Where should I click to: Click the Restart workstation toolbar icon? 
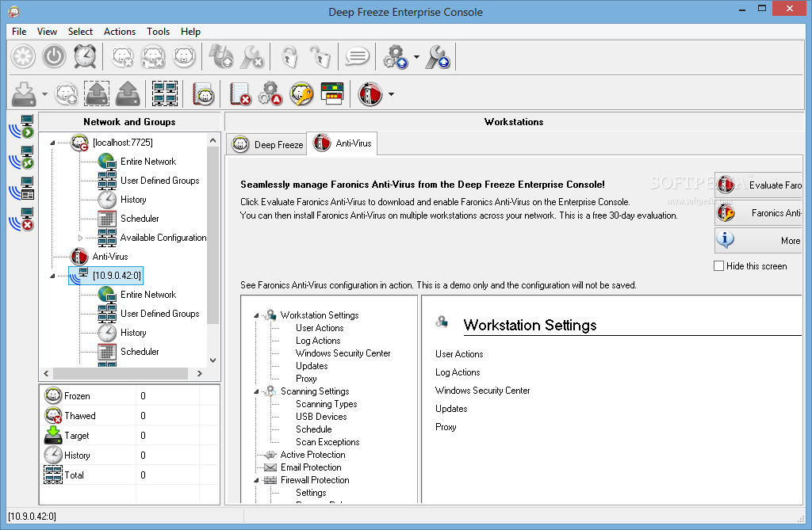(23, 56)
